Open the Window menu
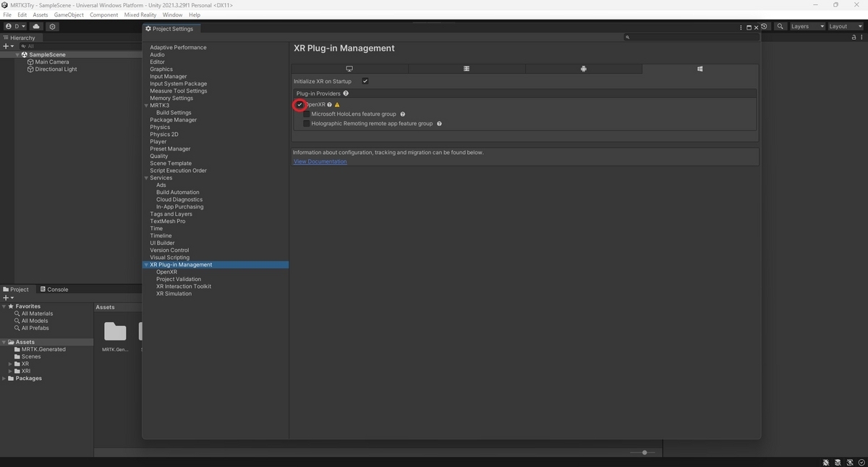Image resolution: width=868 pixels, height=467 pixels. pyautogui.click(x=172, y=14)
